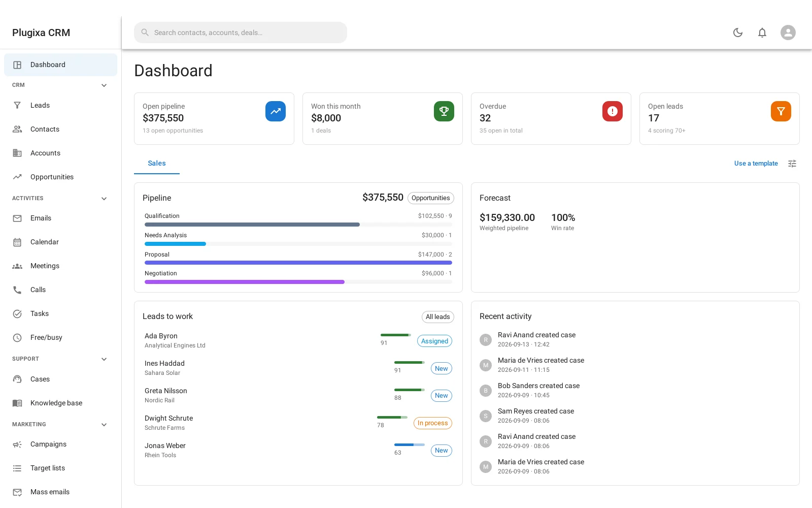This screenshot has height=508, width=812.
Task: Click the Open leads orange funnel icon
Action: 781,111
